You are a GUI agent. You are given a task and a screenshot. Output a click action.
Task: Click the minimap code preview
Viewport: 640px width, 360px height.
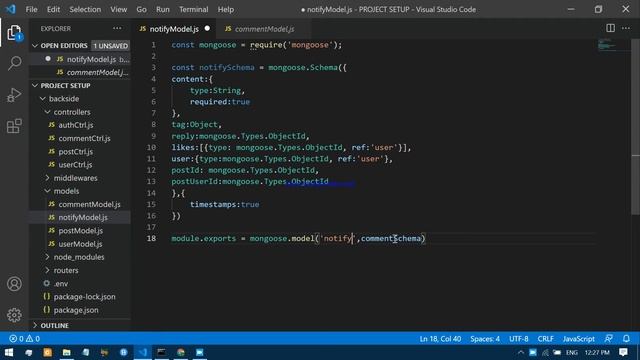[x=607, y=45]
